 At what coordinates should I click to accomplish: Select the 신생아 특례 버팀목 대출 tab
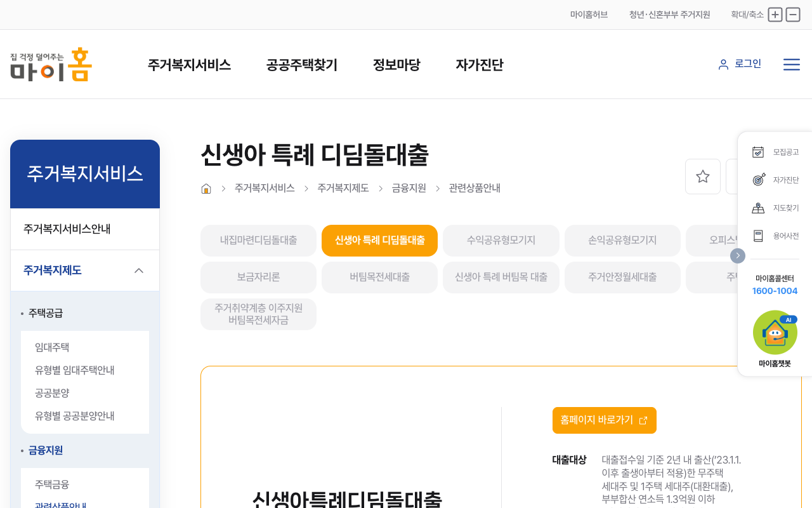501,277
